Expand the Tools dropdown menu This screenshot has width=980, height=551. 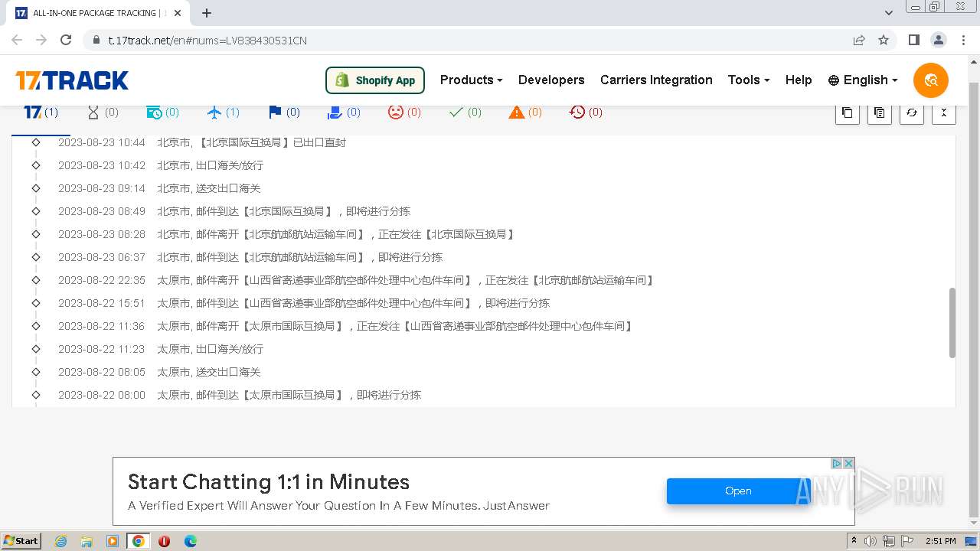[x=748, y=80]
